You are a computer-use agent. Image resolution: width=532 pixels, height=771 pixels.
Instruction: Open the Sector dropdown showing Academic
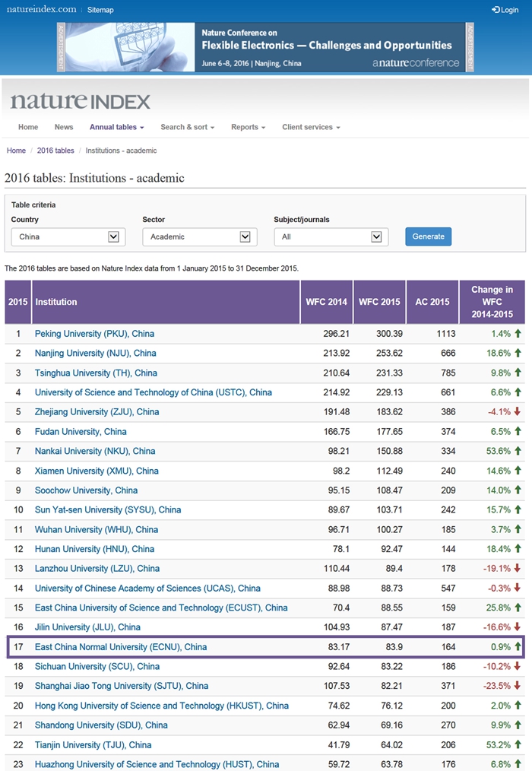(199, 237)
